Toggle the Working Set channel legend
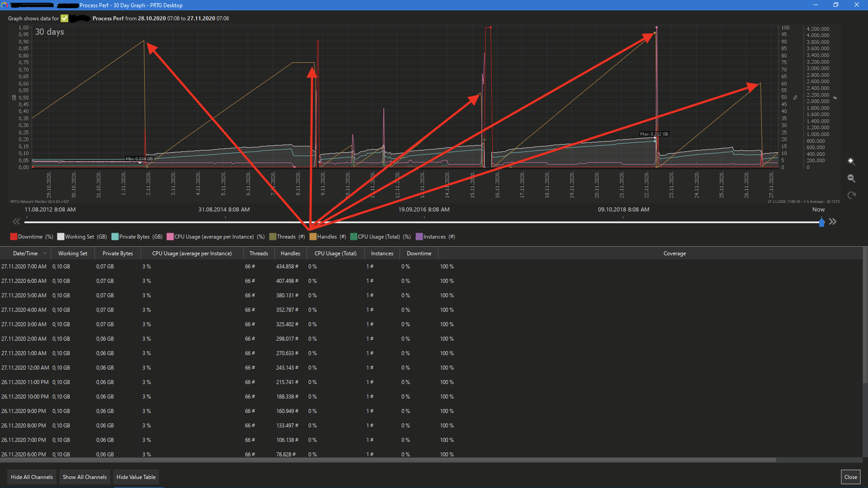Image resolution: width=868 pixels, height=488 pixels. [x=61, y=237]
